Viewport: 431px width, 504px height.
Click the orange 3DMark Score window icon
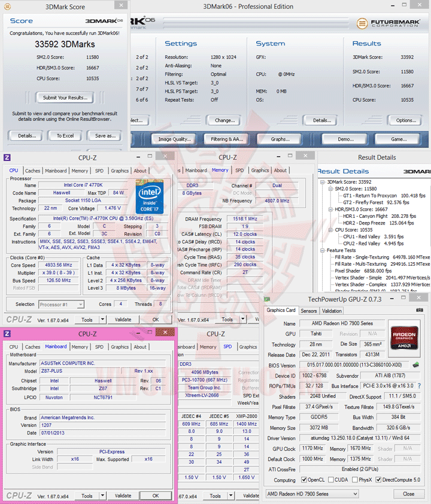point(7,7)
